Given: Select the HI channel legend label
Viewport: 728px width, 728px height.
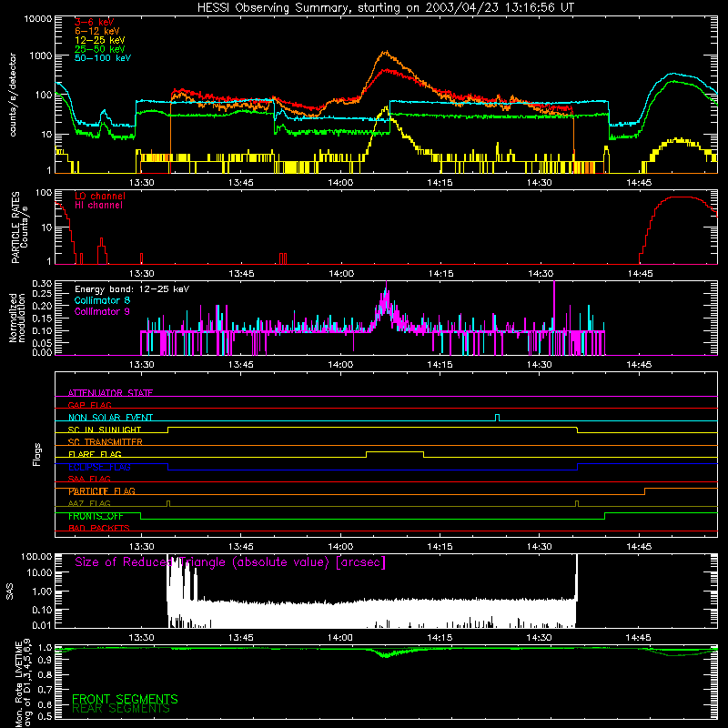Looking at the screenshot, I should (99, 206).
